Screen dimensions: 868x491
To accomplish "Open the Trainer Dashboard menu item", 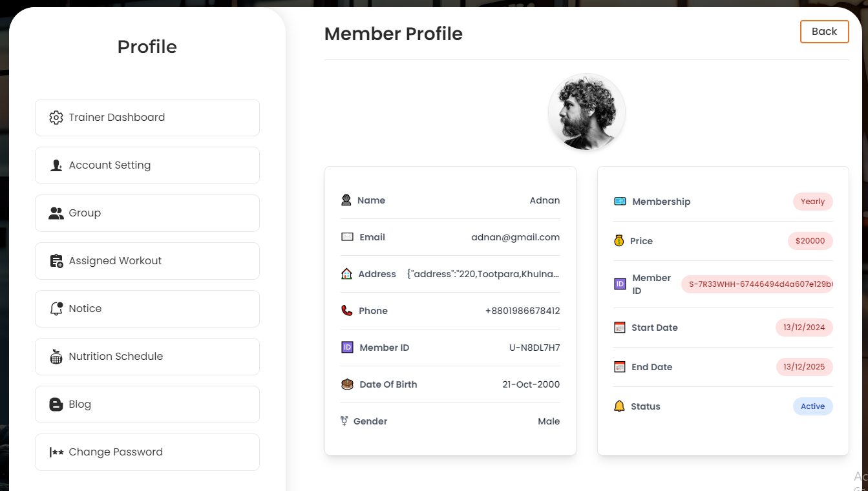I will pos(147,118).
